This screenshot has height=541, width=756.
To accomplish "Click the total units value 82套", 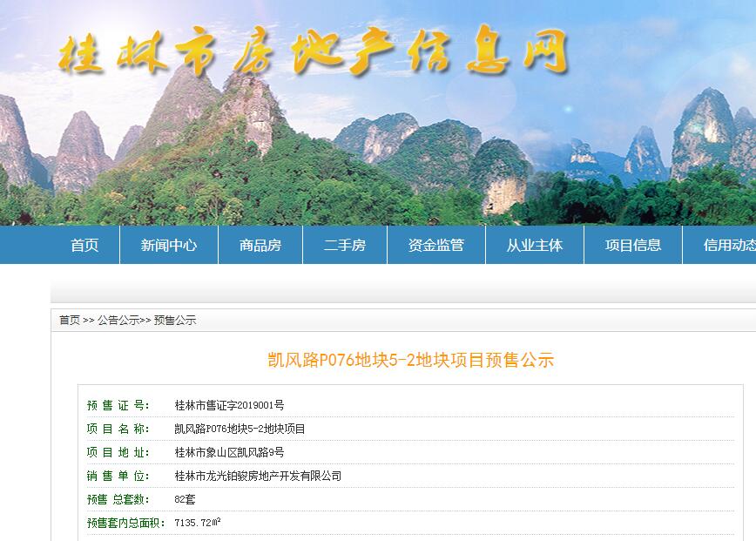I will coord(185,499).
